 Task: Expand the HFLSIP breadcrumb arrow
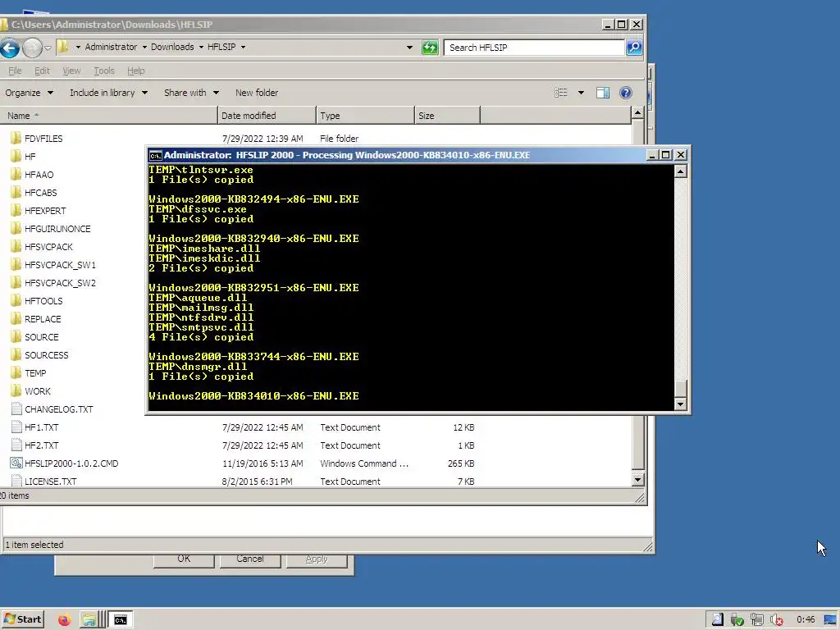coord(243,47)
